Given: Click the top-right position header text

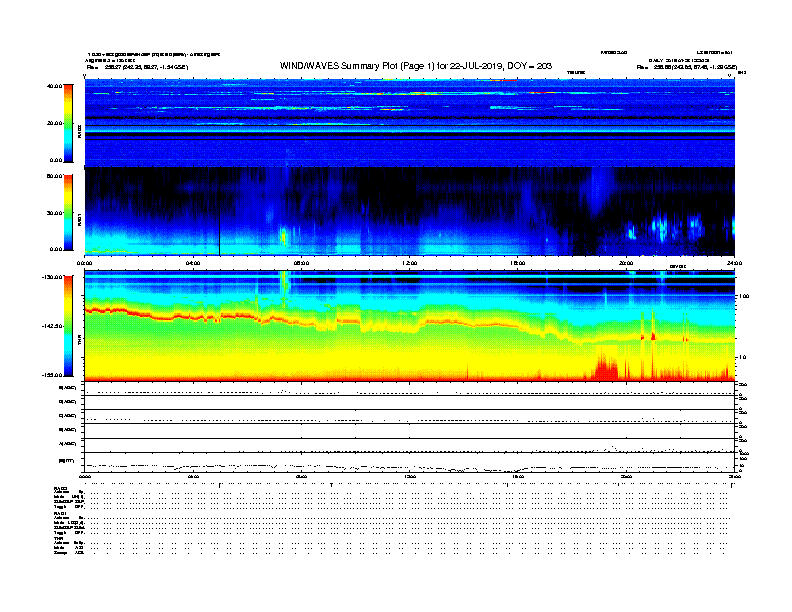Looking at the screenshot, I should (x=686, y=67).
